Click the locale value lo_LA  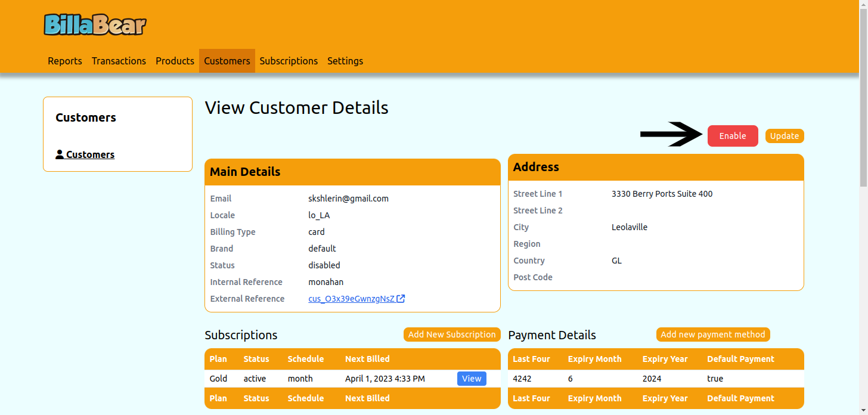[x=319, y=215]
